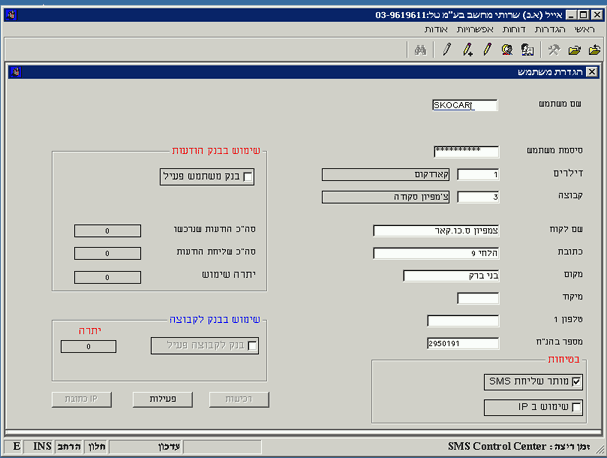The height and width of the screenshot is (458, 607).
Task: Click the user with magnifier icon
Action: click(x=507, y=50)
